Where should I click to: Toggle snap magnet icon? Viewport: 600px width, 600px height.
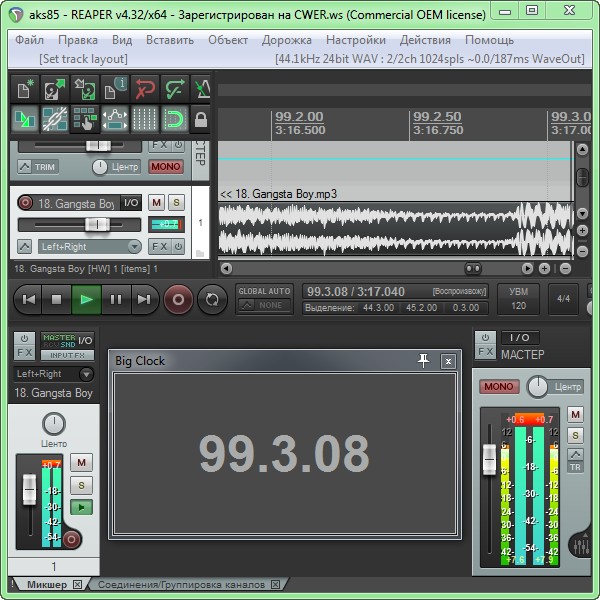click(x=174, y=119)
